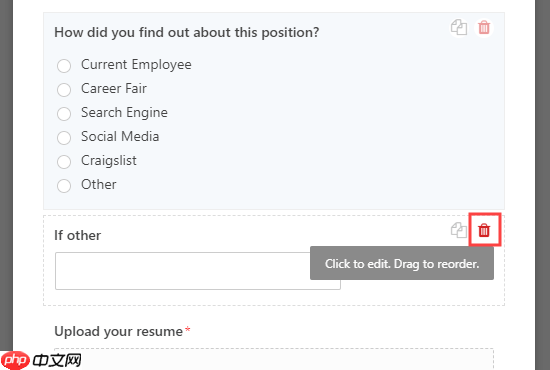
Task: Choose the Search Engine radio option
Action: pos(64,114)
